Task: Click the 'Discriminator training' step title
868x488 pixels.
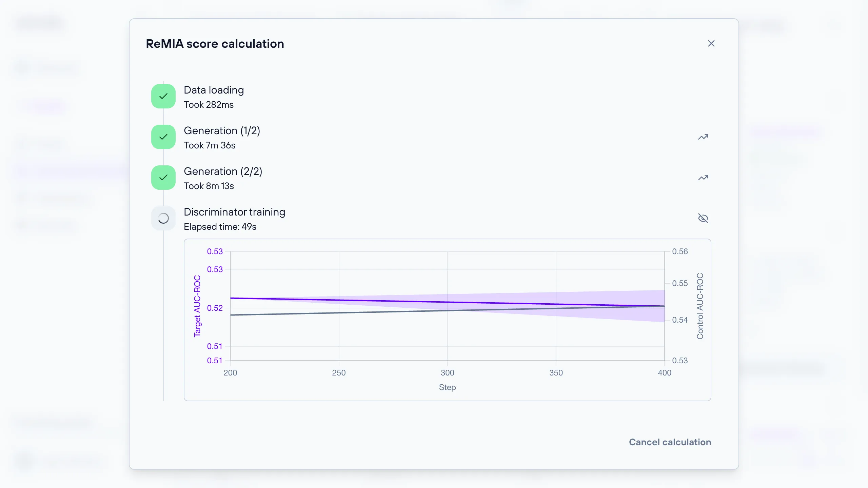Action: point(234,212)
